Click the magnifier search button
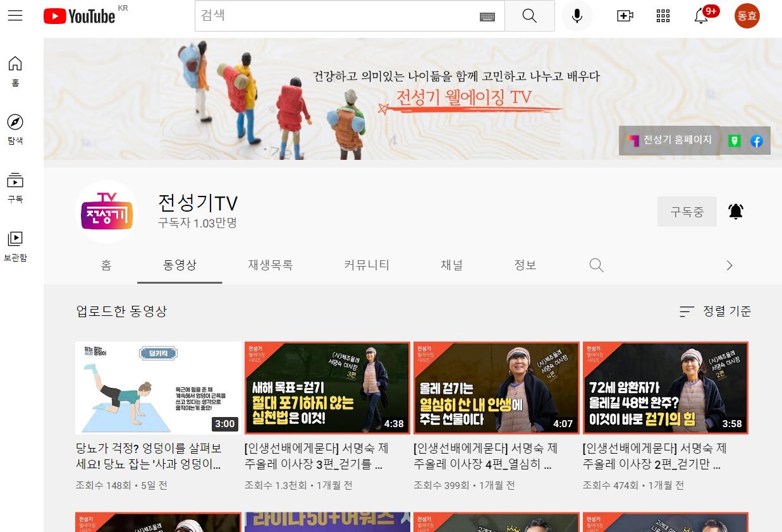This screenshot has height=532, width=782. pos(530,16)
